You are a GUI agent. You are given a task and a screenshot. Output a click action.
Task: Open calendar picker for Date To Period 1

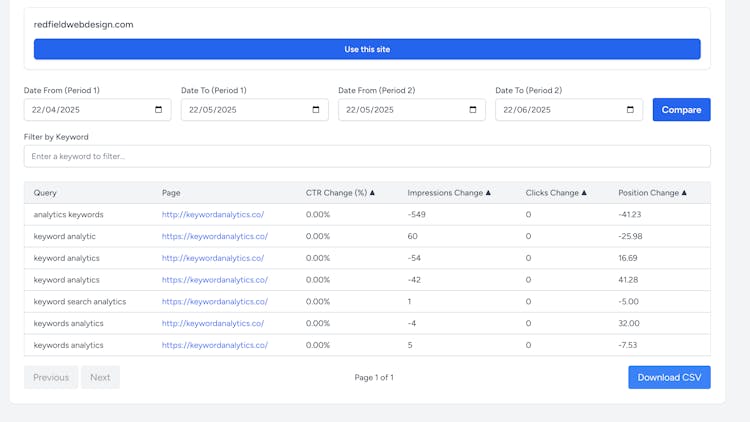316,110
